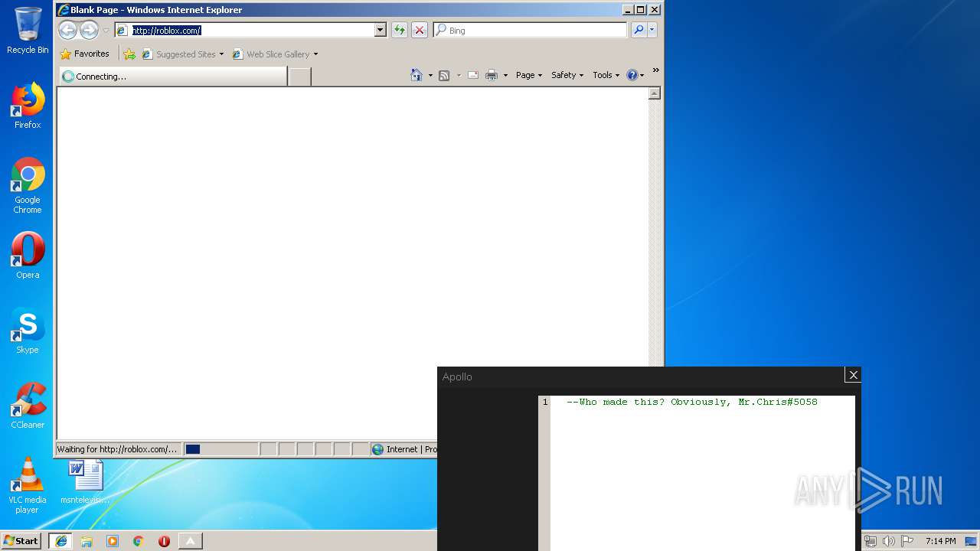Expand the Web Slice Gallery dropdown arrow
The image size is (980, 551).
pos(315,54)
